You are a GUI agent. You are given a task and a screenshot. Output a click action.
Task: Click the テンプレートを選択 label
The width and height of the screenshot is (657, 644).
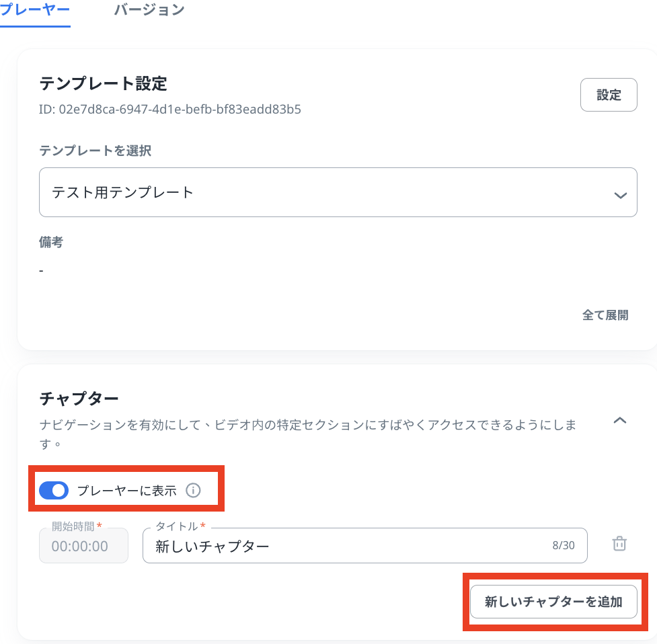click(95, 151)
